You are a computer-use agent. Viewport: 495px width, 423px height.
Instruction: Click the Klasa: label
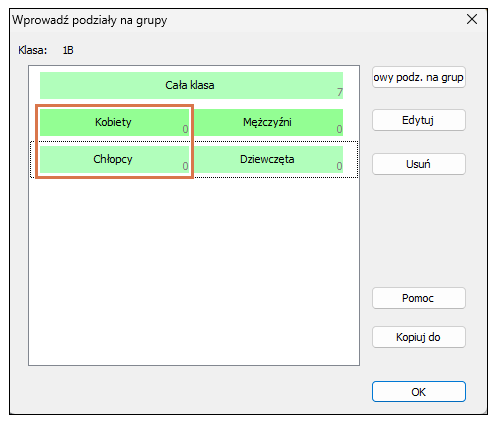33,50
